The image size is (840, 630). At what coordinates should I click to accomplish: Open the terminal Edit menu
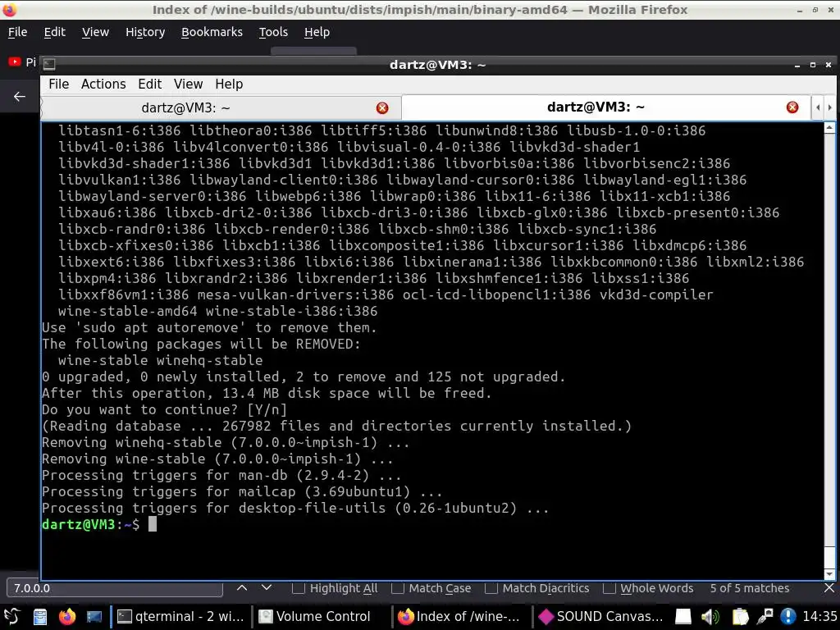pyautogui.click(x=149, y=84)
